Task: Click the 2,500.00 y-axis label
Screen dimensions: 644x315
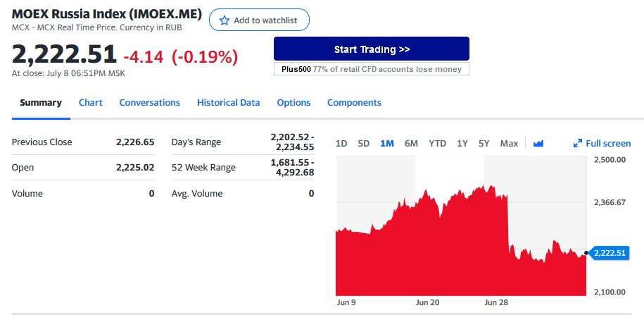Action: 610,159
